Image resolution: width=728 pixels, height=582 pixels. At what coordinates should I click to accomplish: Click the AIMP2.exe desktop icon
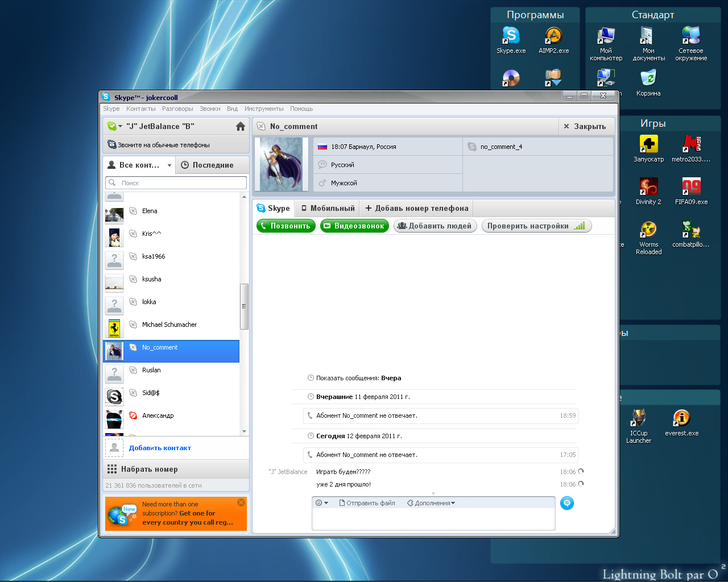coord(553,40)
